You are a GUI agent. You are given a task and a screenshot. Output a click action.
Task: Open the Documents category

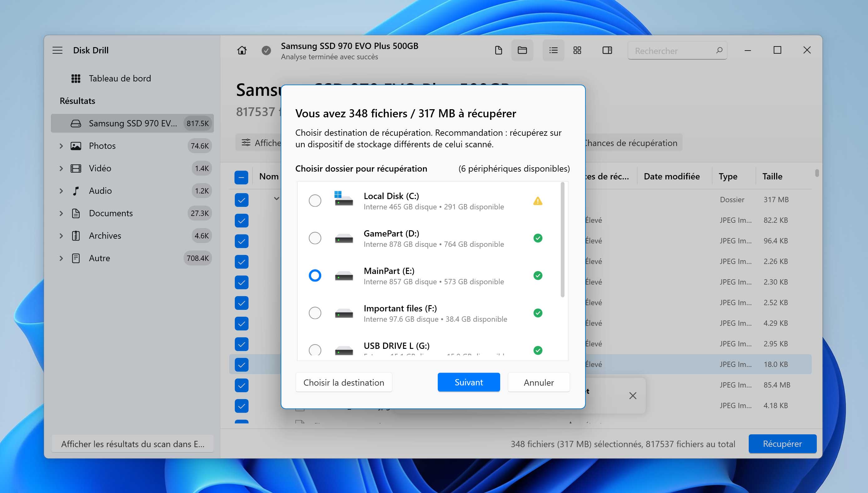coord(111,213)
